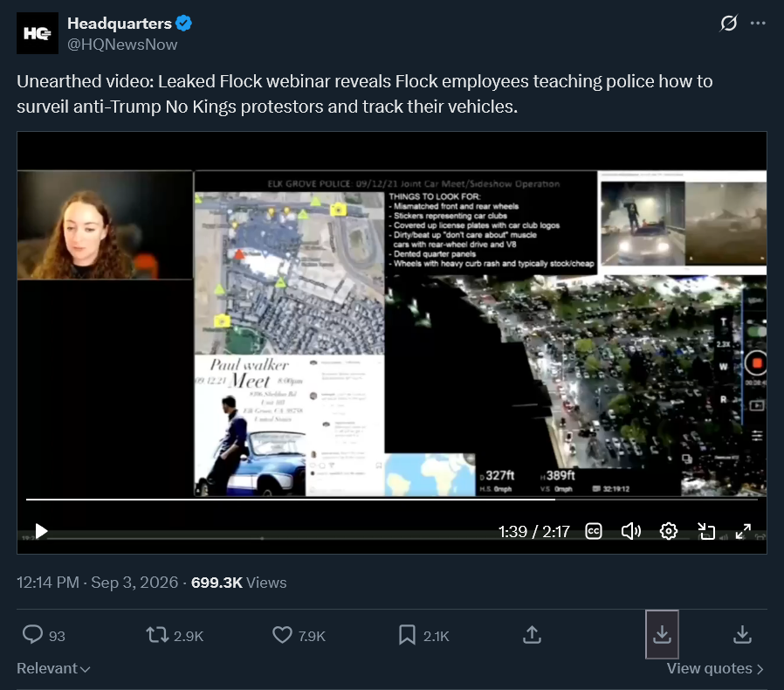The width and height of the screenshot is (784, 690).
Task: Like the tweet with 7.9K likes
Action: (282, 635)
